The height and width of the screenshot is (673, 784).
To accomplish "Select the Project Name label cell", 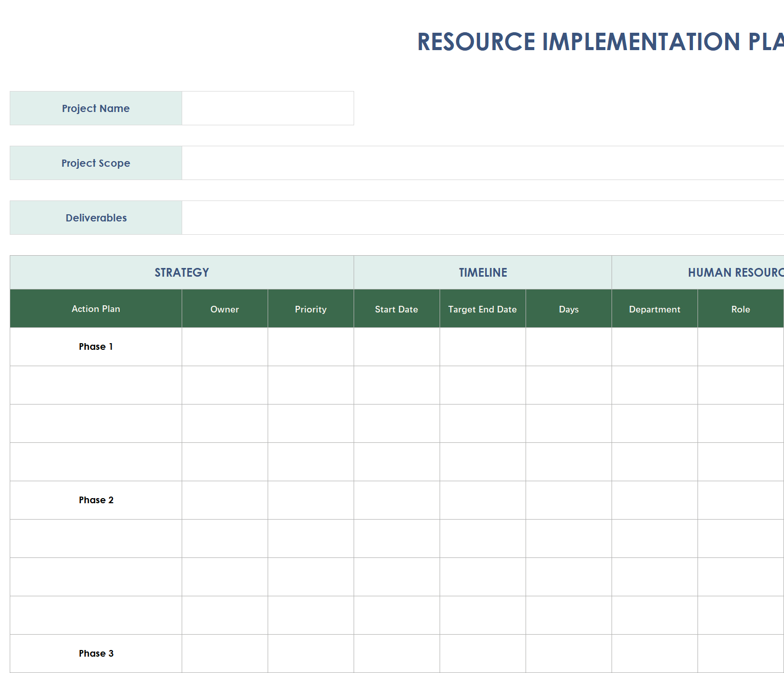I will pos(96,108).
